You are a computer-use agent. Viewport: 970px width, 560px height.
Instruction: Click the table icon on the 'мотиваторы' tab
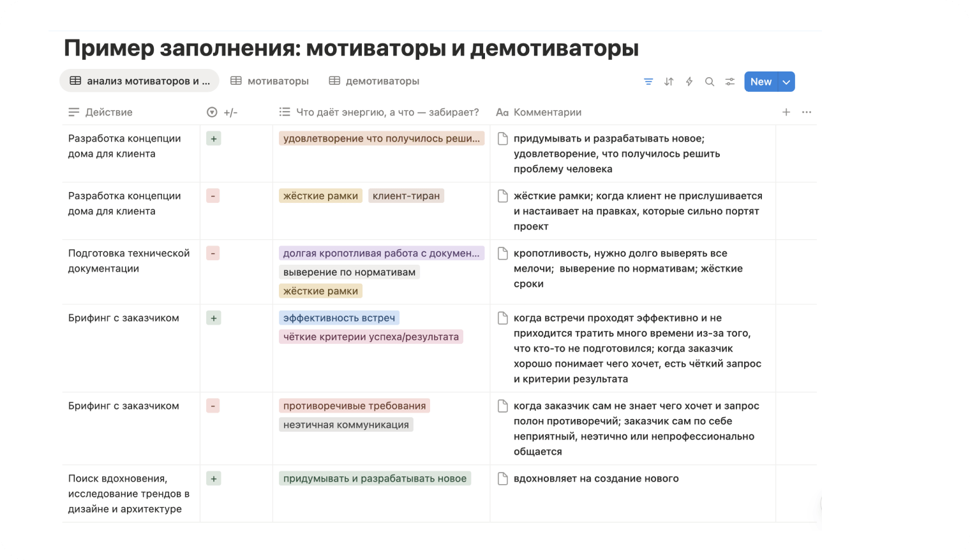point(236,81)
